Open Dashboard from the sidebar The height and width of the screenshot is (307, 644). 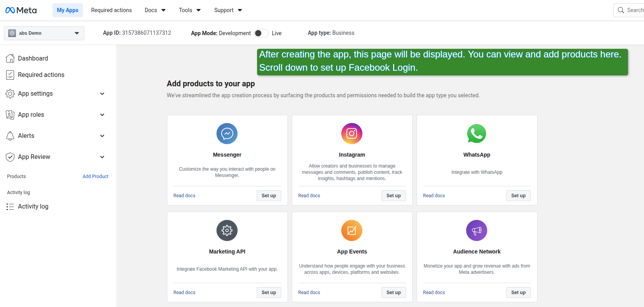(x=33, y=58)
